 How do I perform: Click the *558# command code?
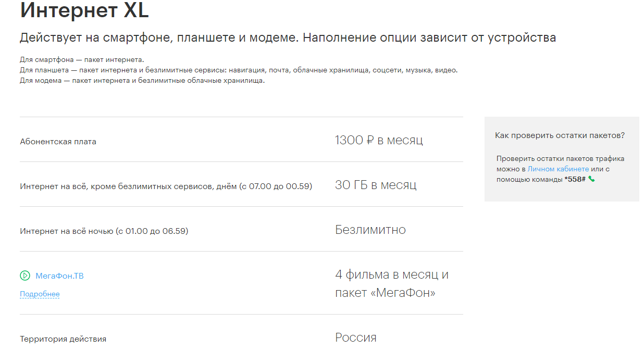[x=575, y=179]
